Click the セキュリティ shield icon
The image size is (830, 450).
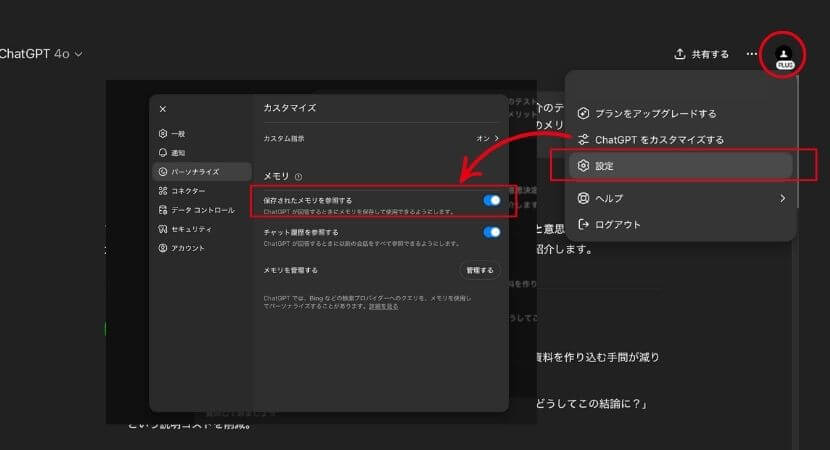(163, 229)
